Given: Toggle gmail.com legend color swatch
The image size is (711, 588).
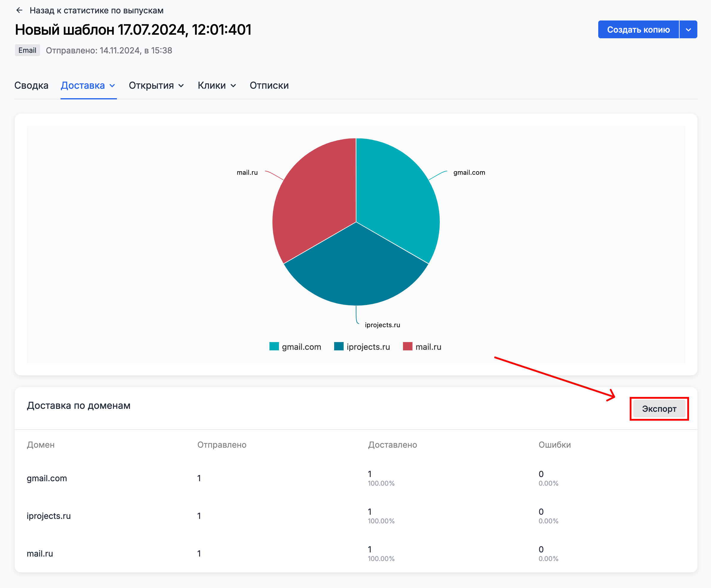Looking at the screenshot, I should (274, 346).
